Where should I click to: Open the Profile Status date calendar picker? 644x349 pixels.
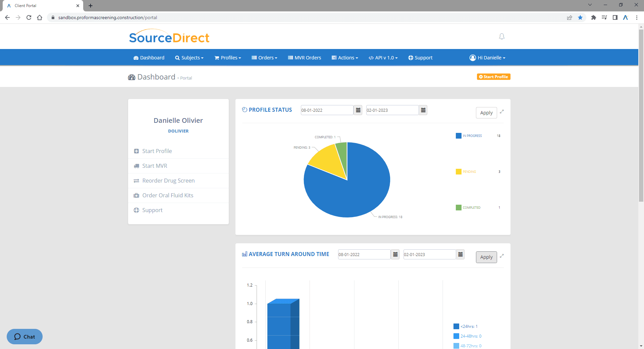[x=358, y=110]
